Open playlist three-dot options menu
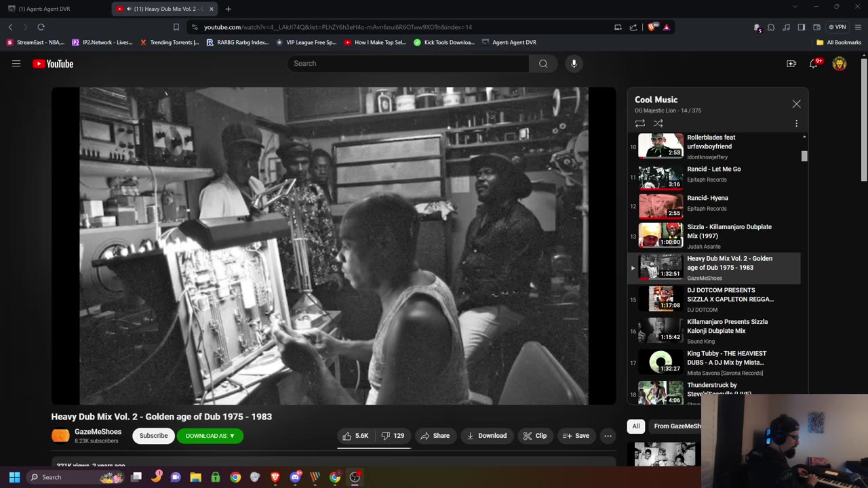Screen dimensions: 868x488 (x=796, y=123)
